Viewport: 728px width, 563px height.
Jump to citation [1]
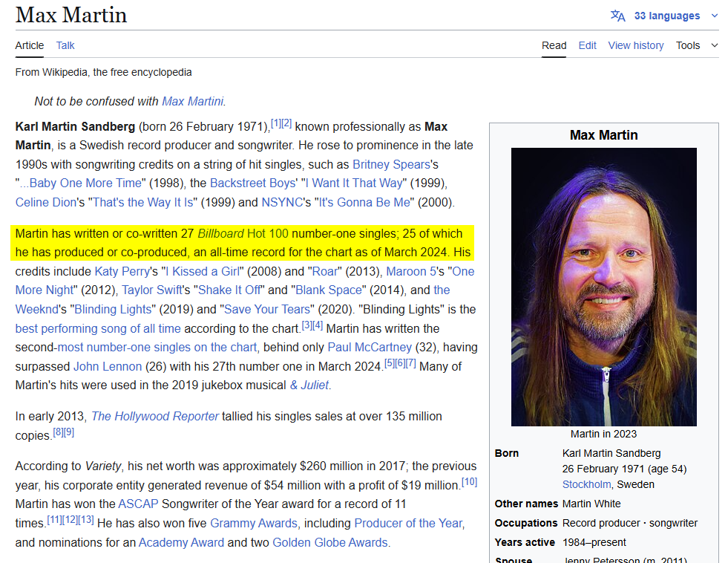point(276,123)
